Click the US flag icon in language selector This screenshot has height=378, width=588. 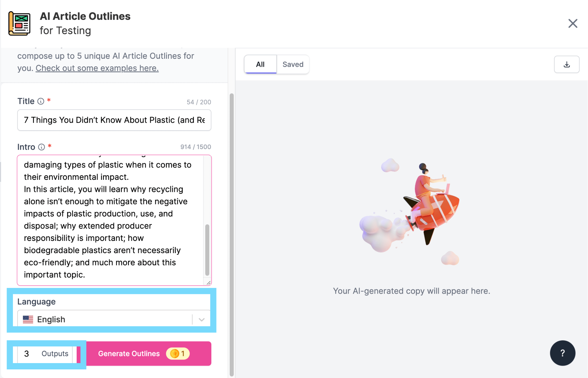28,319
